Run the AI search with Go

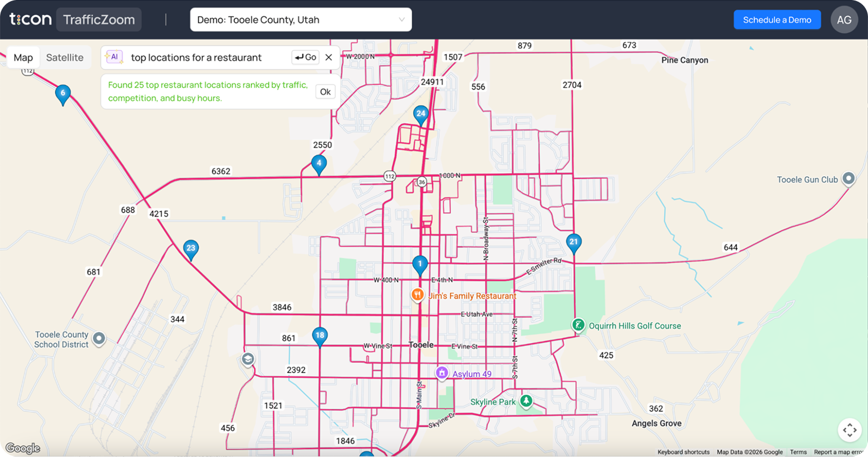tap(306, 57)
